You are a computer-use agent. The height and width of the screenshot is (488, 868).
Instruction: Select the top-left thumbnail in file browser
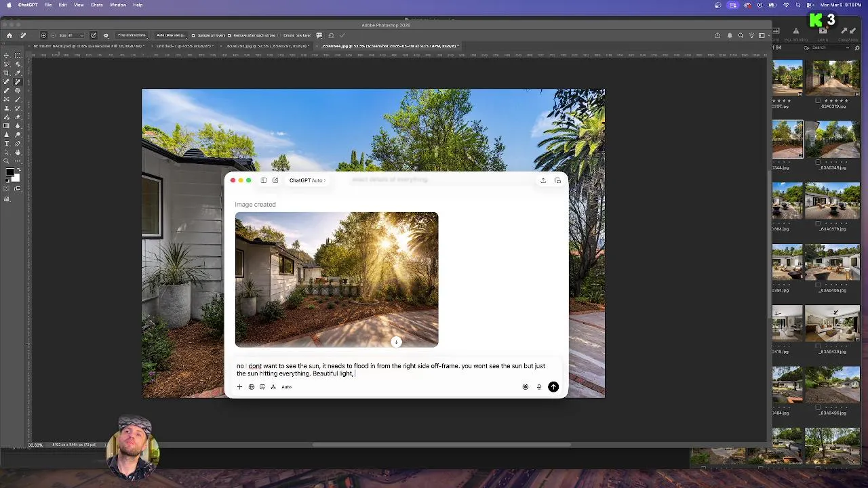[x=787, y=78]
